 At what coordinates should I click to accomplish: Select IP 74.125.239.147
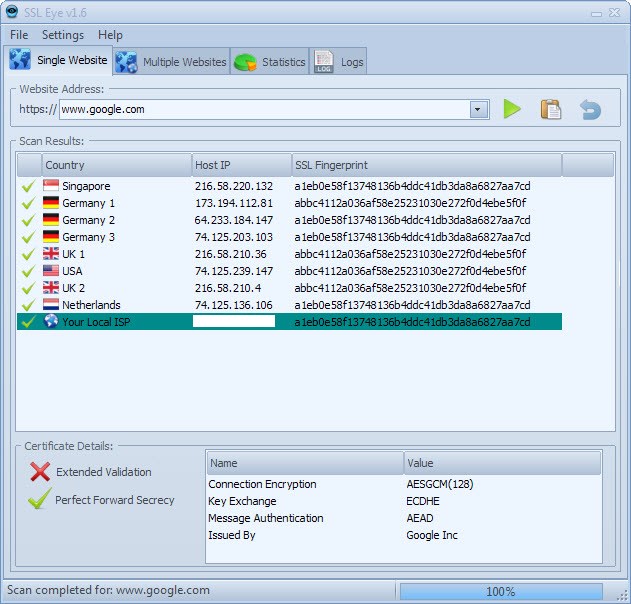tap(234, 271)
